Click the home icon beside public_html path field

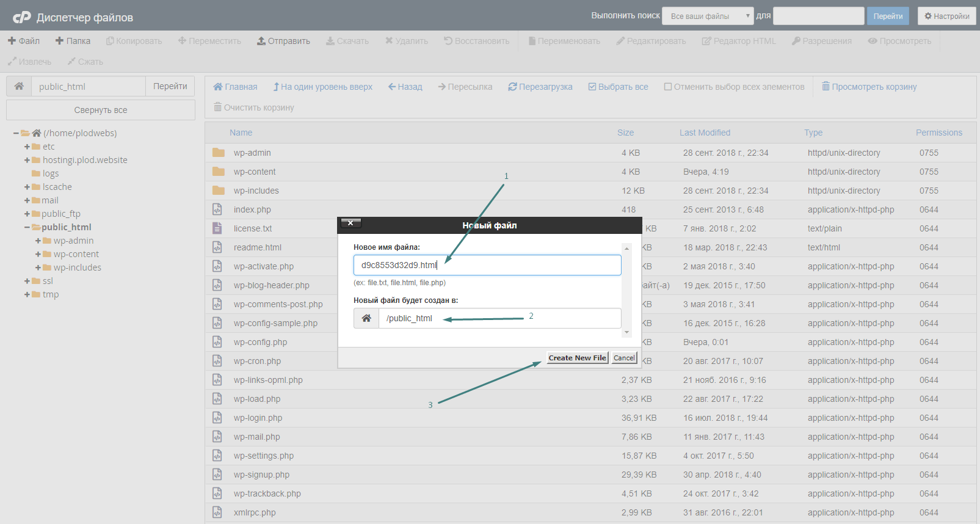click(x=19, y=86)
